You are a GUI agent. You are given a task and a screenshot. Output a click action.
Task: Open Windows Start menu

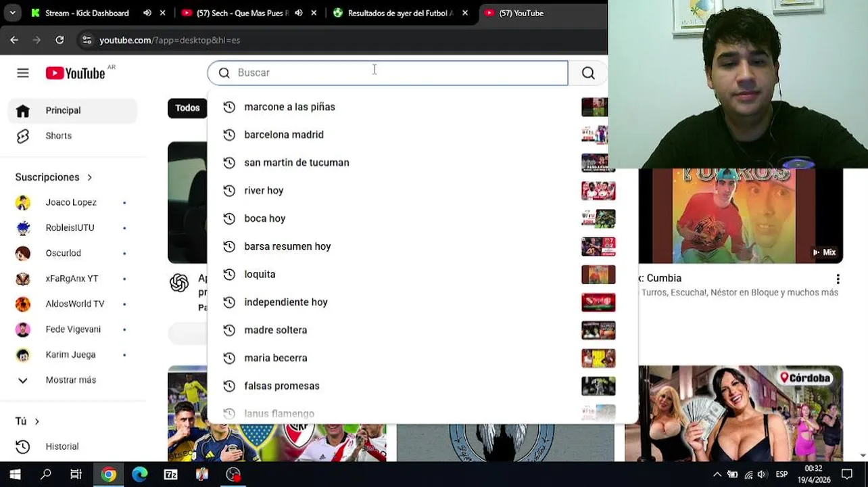point(15,474)
